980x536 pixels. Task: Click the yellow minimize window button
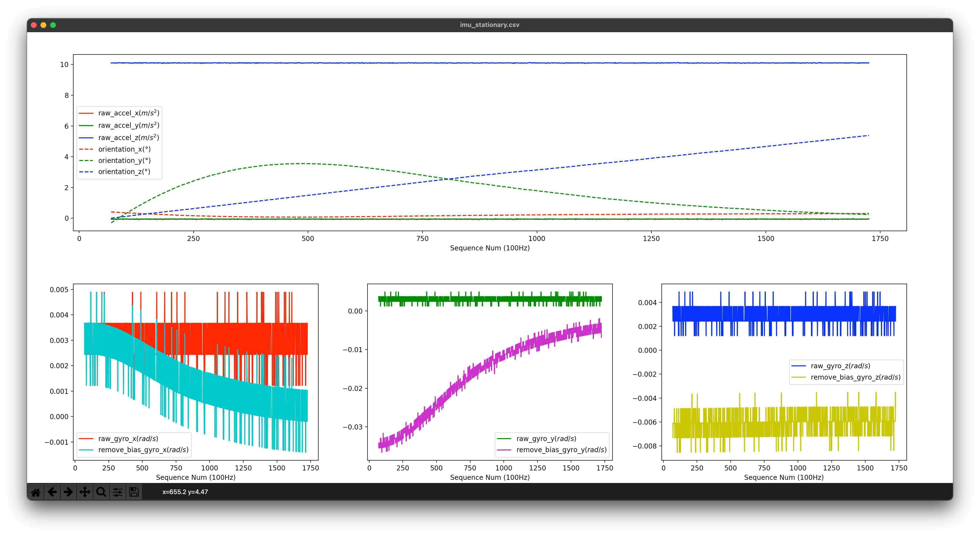[43, 25]
